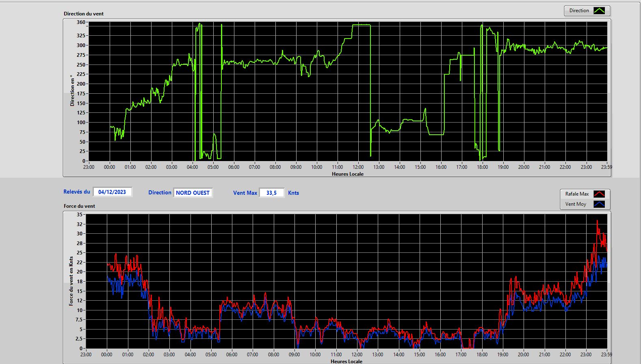Select the Rafale Max legend label
Screen dimensions: 641x364
tap(577, 194)
